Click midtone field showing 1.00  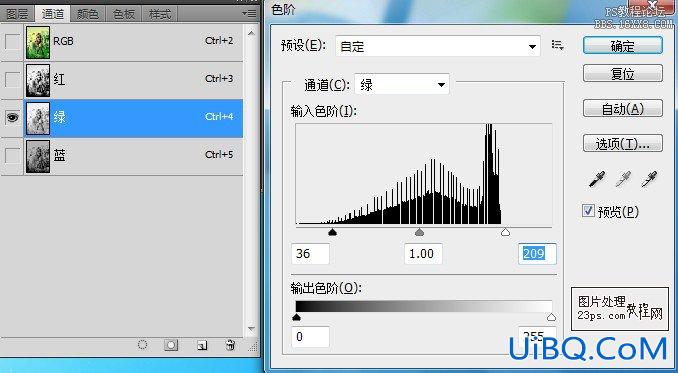pos(423,254)
